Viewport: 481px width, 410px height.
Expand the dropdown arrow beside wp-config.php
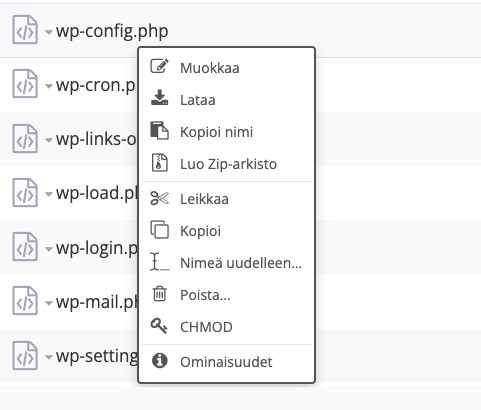click(x=49, y=32)
